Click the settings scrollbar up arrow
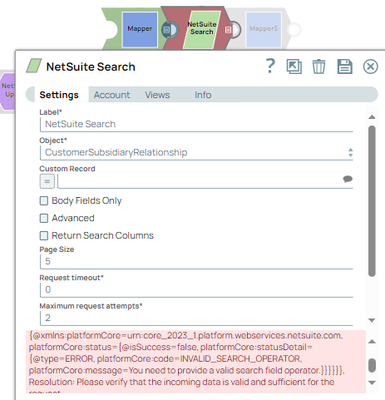Image resolution: width=385 pixels, height=400 pixels. tap(372, 117)
